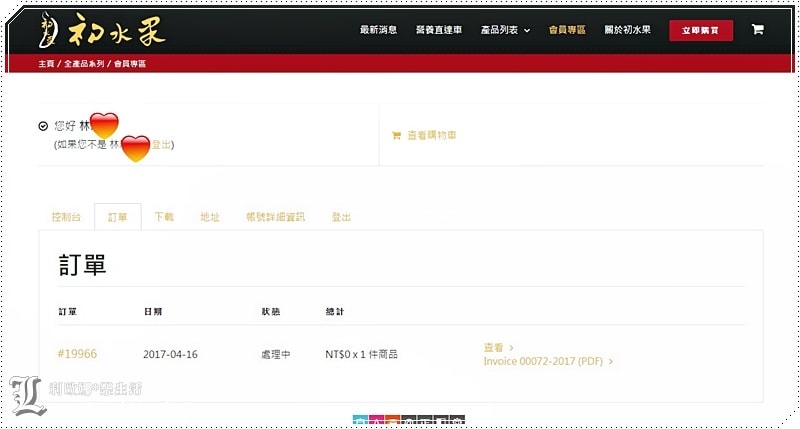Open the 帳號詳細資訊 tab
Viewport: 800px width, 429px height.
[275, 217]
